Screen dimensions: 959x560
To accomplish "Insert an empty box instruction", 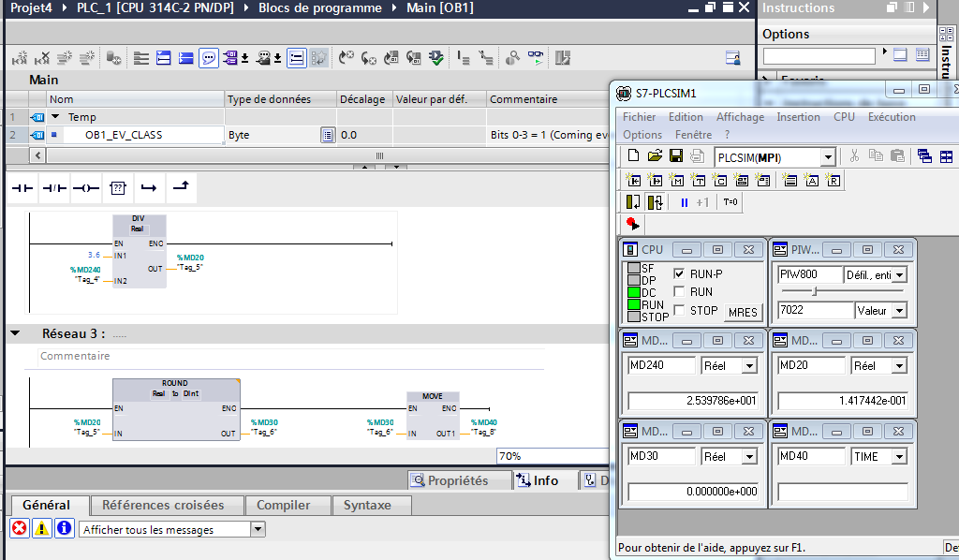I will click(117, 188).
